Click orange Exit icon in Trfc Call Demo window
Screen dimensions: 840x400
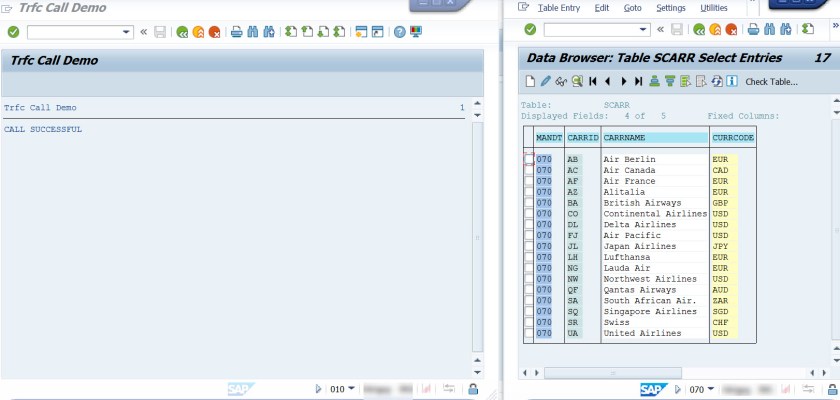199,32
